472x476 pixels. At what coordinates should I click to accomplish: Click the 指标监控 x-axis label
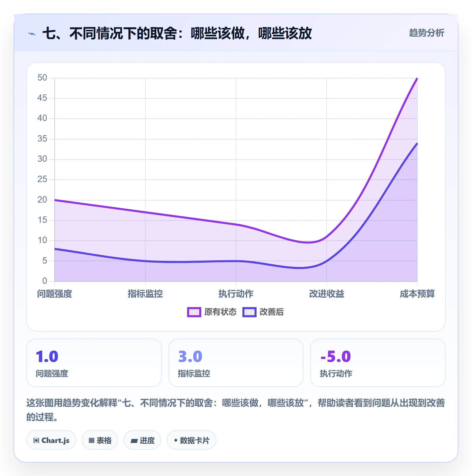tap(145, 294)
